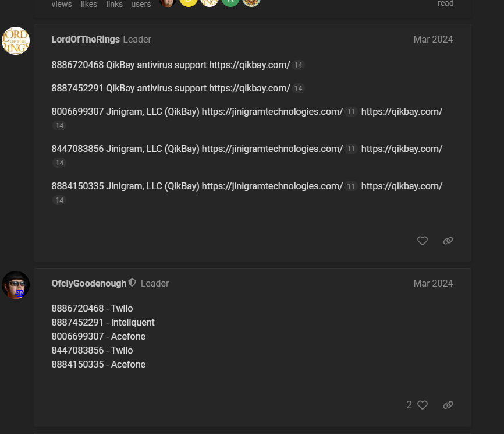Copy link to LordOfTheRings' post
The height and width of the screenshot is (434, 504).
448,241
